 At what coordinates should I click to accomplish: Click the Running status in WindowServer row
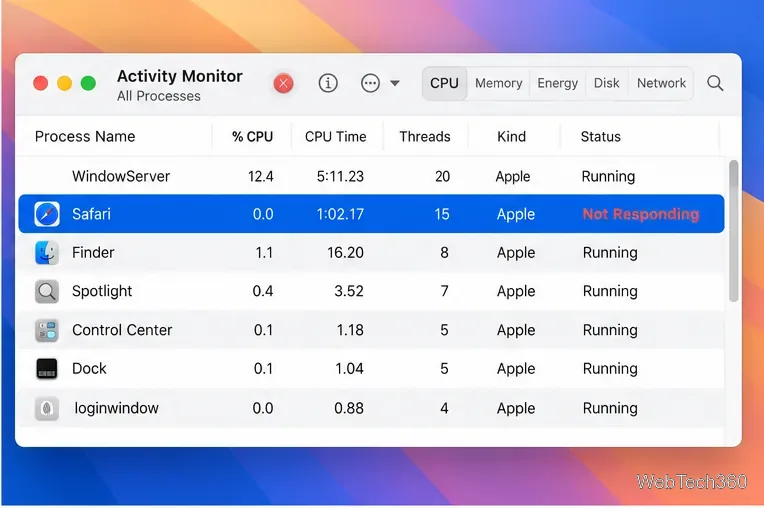pos(608,176)
